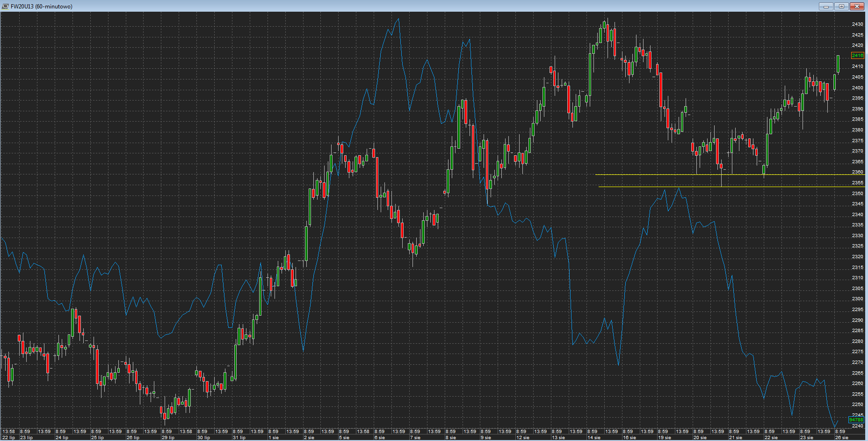
Task: Click the 2240 price axis label
Action: [857, 426]
